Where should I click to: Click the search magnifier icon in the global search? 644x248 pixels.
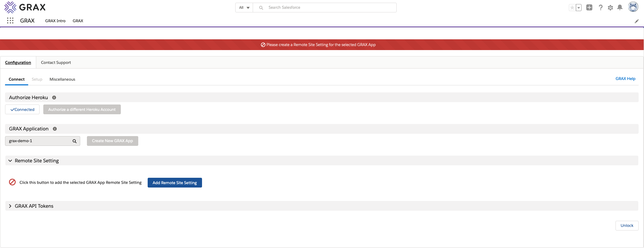(x=261, y=8)
